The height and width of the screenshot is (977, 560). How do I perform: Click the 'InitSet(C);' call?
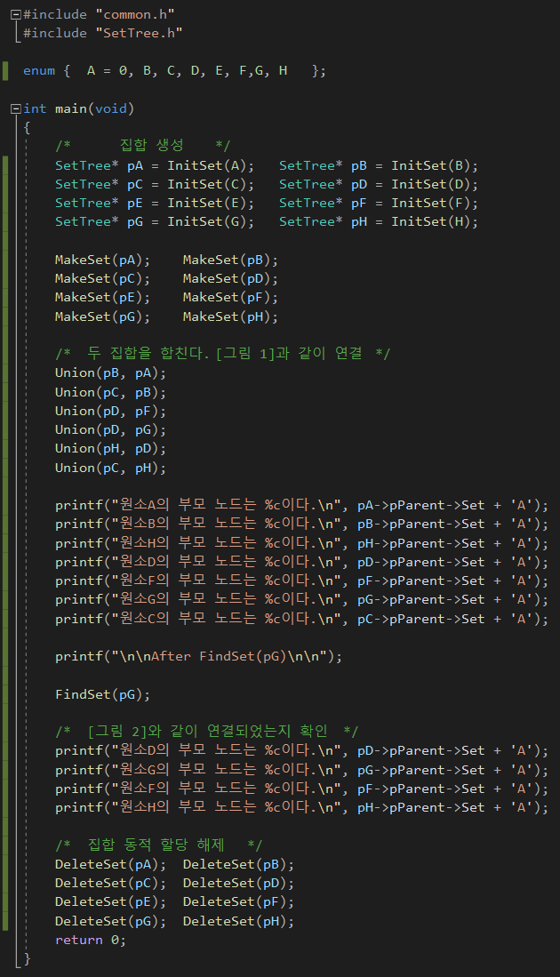(212, 184)
